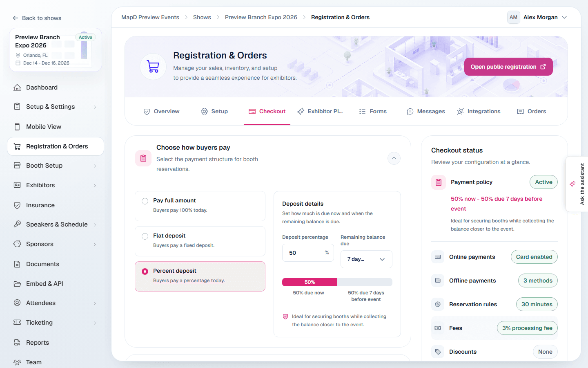Click the Documents file icon
Viewport: 588px width, 368px height.
[17, 264]
